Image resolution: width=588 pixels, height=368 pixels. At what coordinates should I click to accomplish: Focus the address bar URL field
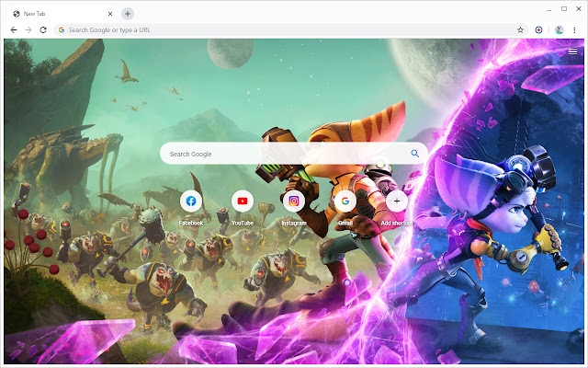click(291, 30)
